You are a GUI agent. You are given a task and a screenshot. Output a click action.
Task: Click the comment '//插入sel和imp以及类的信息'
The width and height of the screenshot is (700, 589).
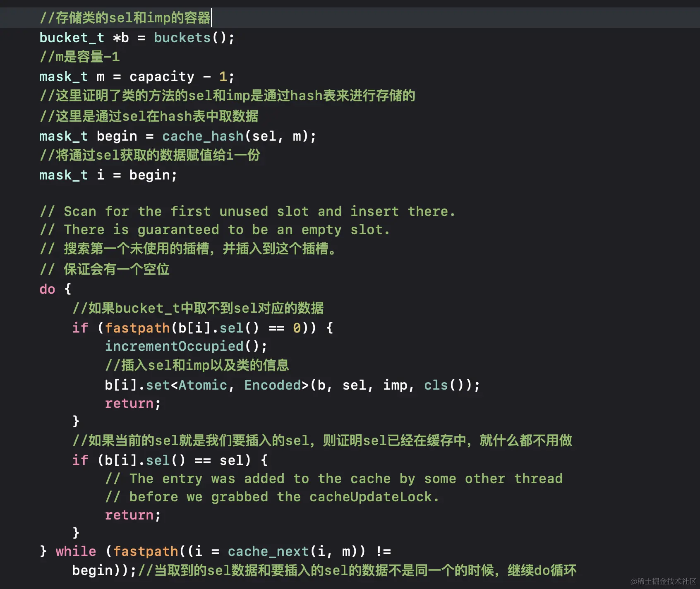197,365
